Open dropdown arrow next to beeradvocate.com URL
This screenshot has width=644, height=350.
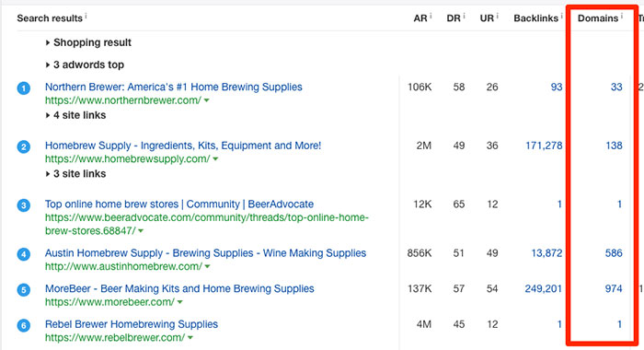click(141, 231)
